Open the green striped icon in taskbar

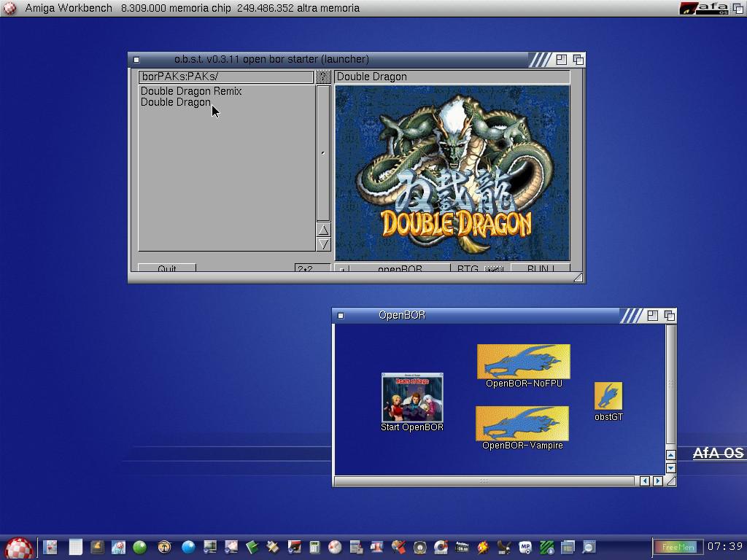(x=547, y=547)
